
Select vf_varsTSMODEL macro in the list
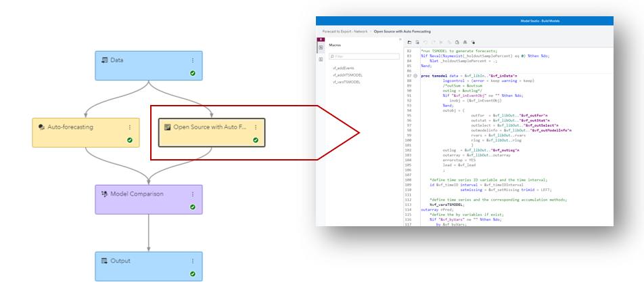tap(346, 82)
